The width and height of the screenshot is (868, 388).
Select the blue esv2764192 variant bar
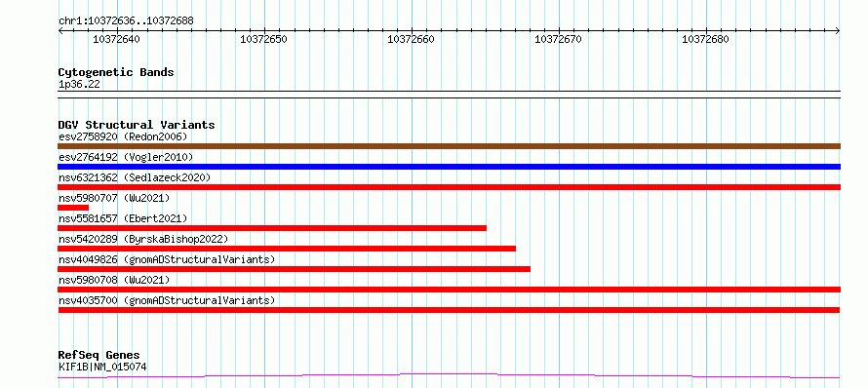(x=449, y=167)
